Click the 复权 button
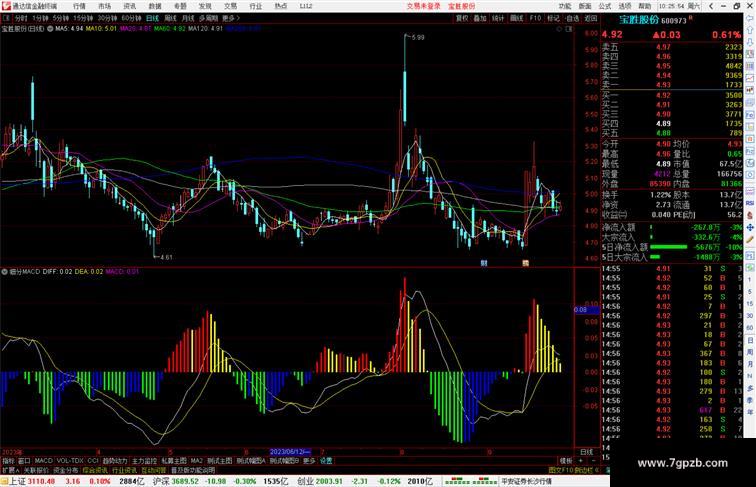The height and width of the screenshot is (487, 756). coord(462,18)
